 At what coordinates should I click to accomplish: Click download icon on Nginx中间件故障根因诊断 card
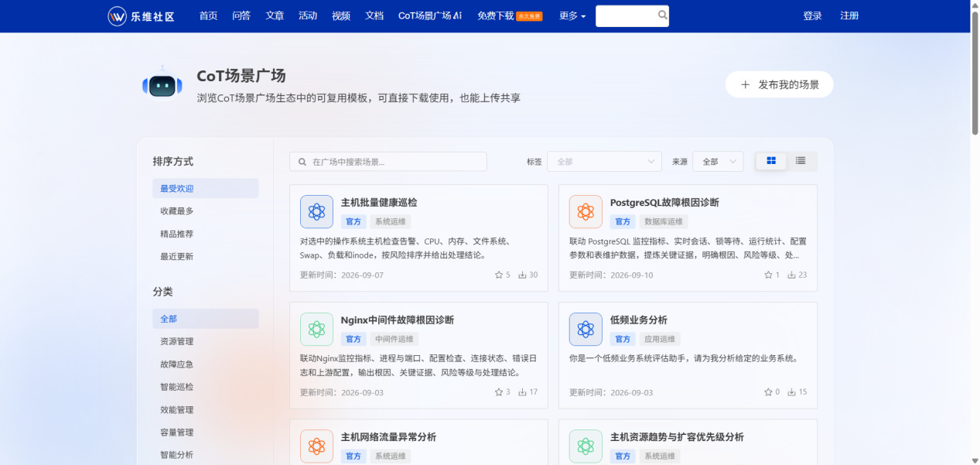pyautogui.click(x=523, y=392)
